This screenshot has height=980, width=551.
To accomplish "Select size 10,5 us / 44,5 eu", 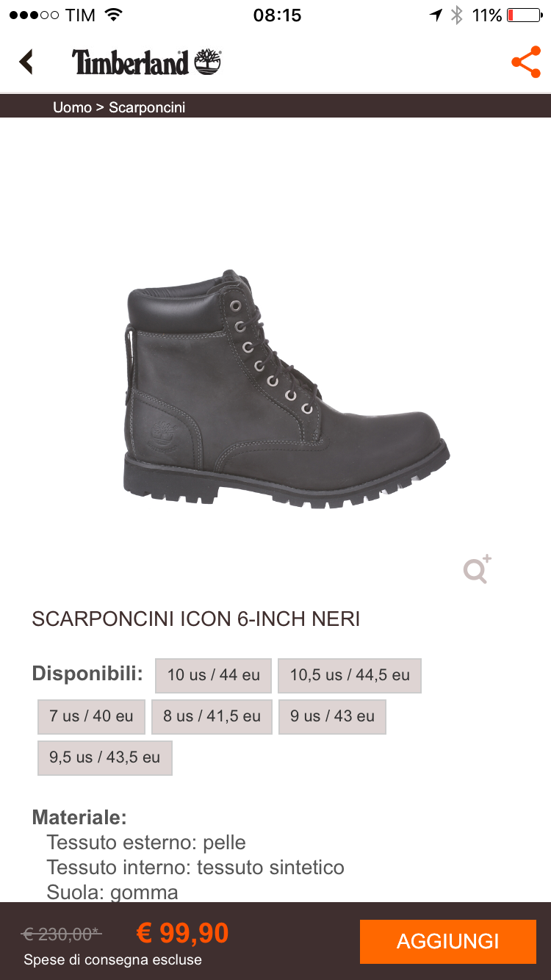I will pyautogui.click(x=350, y=675).
